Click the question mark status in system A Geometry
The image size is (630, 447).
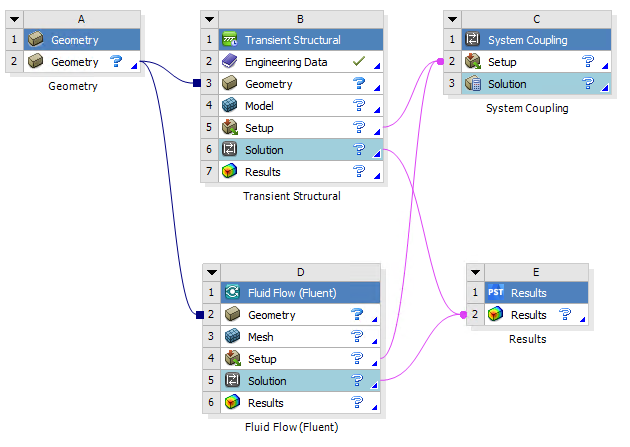tap(116, 61)
